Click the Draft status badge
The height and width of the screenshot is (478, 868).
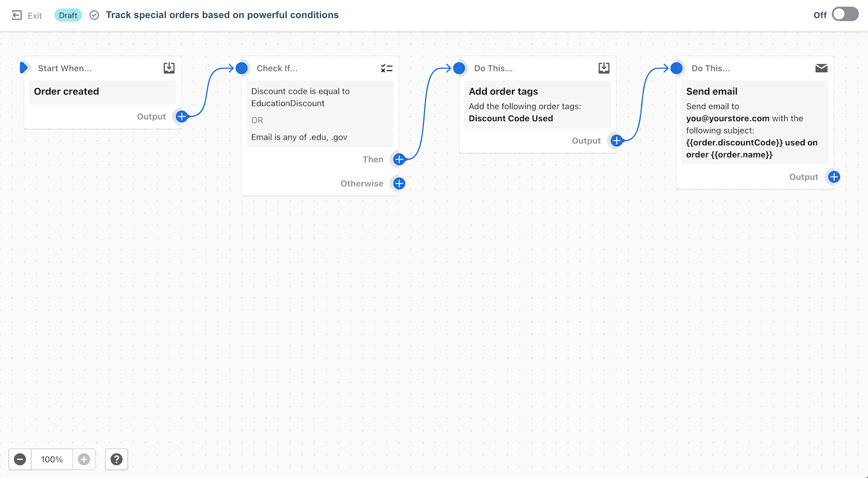point(68,15)
